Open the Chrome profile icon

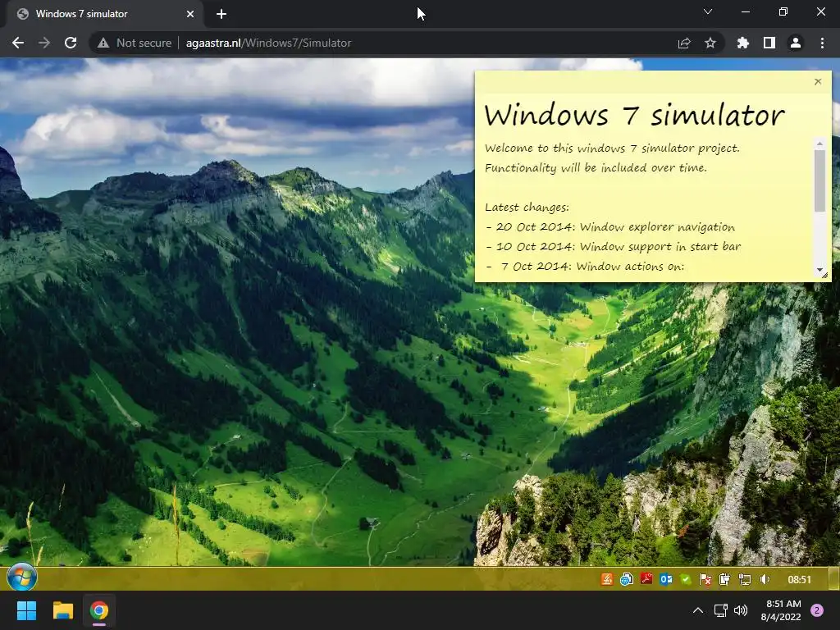point(796,43)
